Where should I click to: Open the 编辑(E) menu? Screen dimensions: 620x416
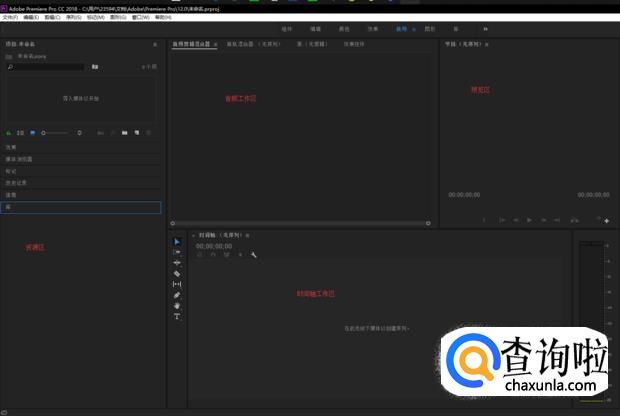[31, 17]
